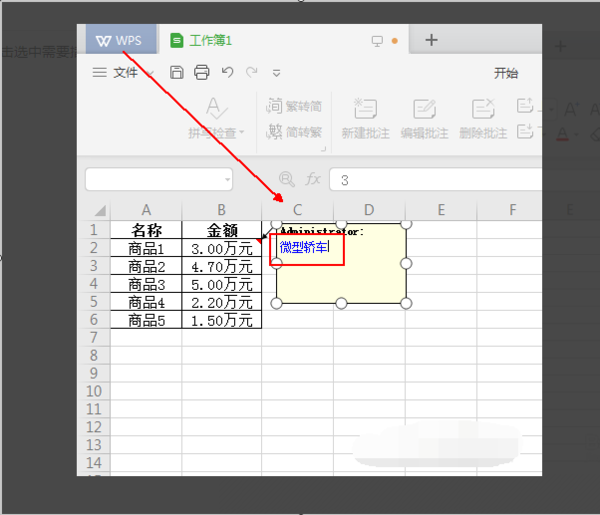Redo the last undone action

click(252, 72)
